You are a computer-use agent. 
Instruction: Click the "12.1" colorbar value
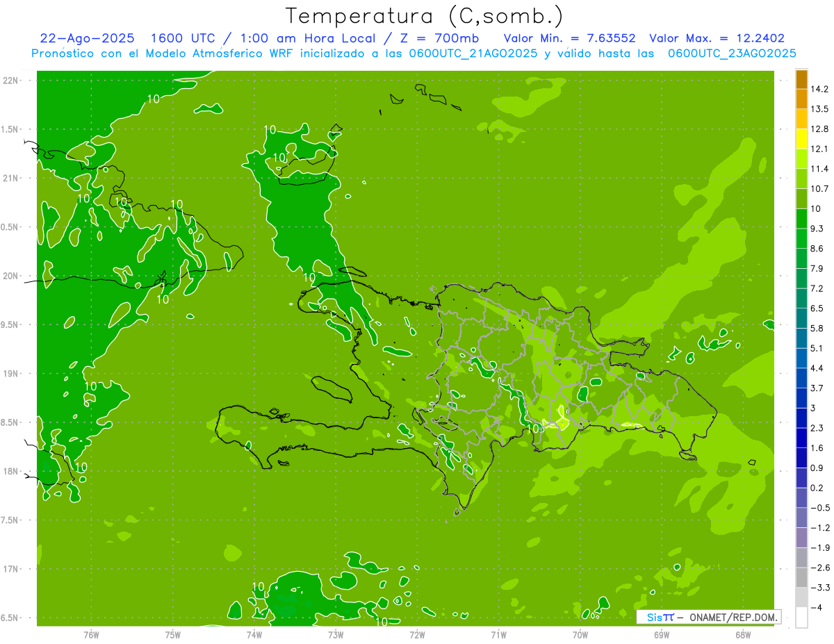(x=820, y=149)
